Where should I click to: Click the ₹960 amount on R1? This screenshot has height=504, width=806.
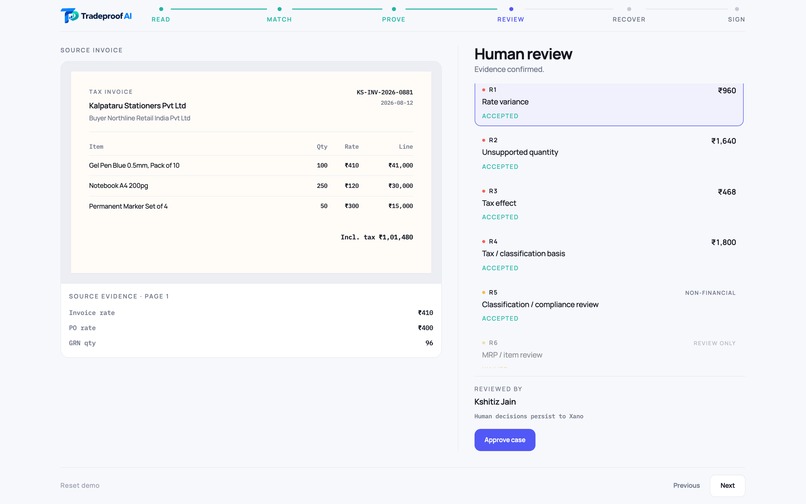tap(727, 91)
